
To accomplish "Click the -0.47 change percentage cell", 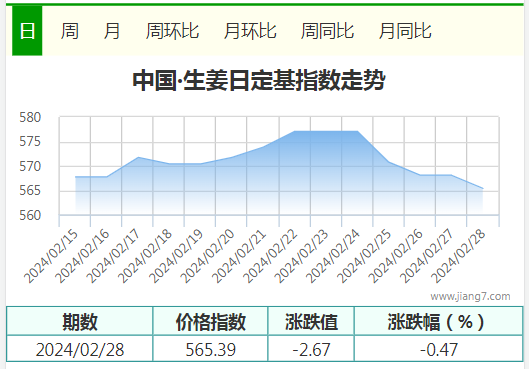I will pos(439,349).
